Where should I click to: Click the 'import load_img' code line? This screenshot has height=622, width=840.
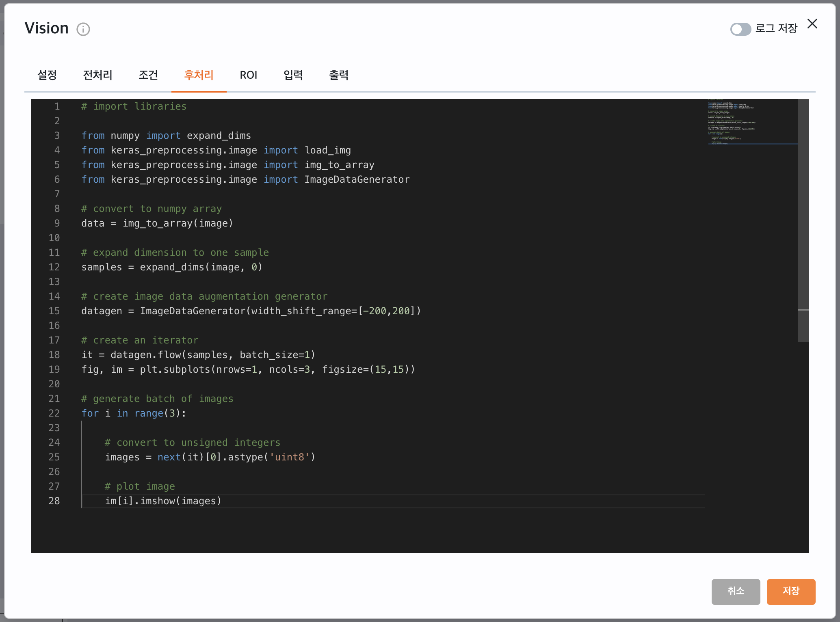(216, 150)
